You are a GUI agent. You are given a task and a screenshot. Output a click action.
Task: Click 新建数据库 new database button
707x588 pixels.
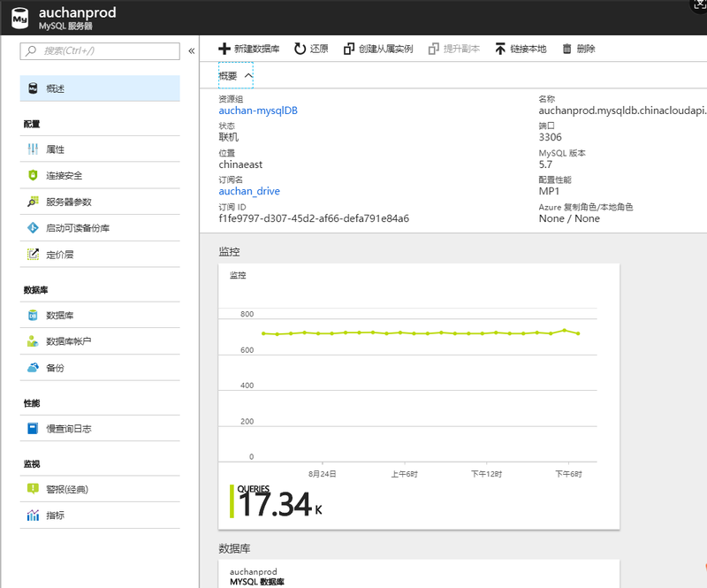pyautogui.click(x=249, y=49)
